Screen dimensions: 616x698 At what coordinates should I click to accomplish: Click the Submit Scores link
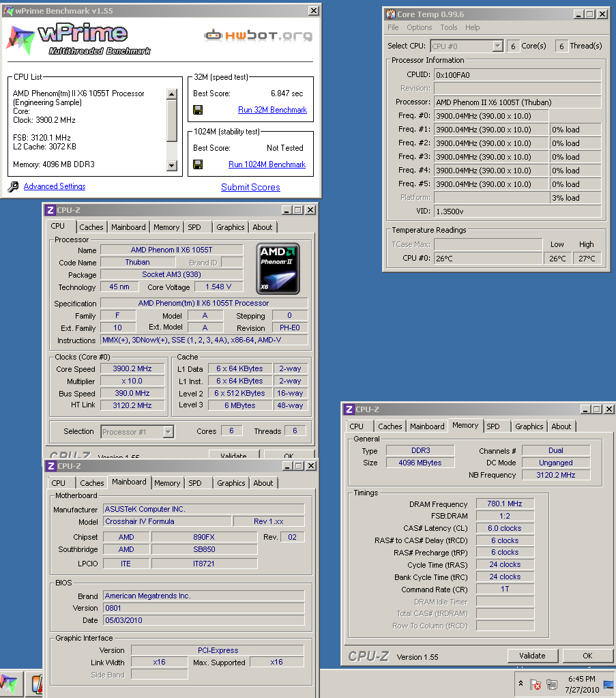[250, 188]
